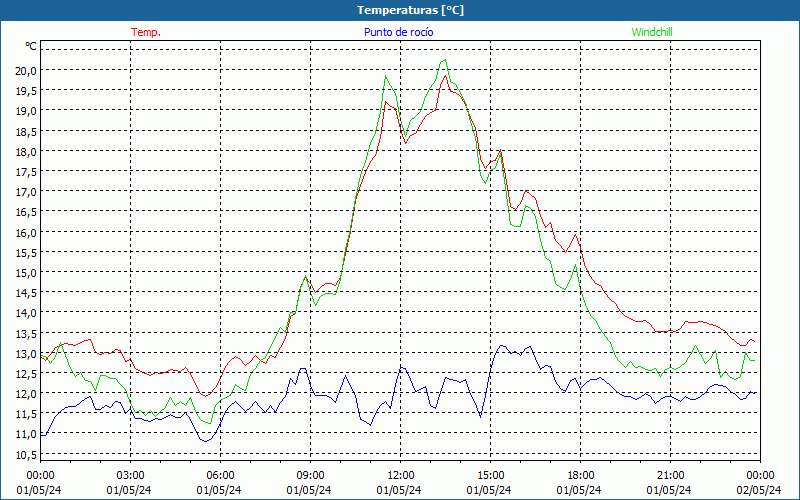Click the '13,5' y-axis value
The image size is (800, 500).
(26, 333)
